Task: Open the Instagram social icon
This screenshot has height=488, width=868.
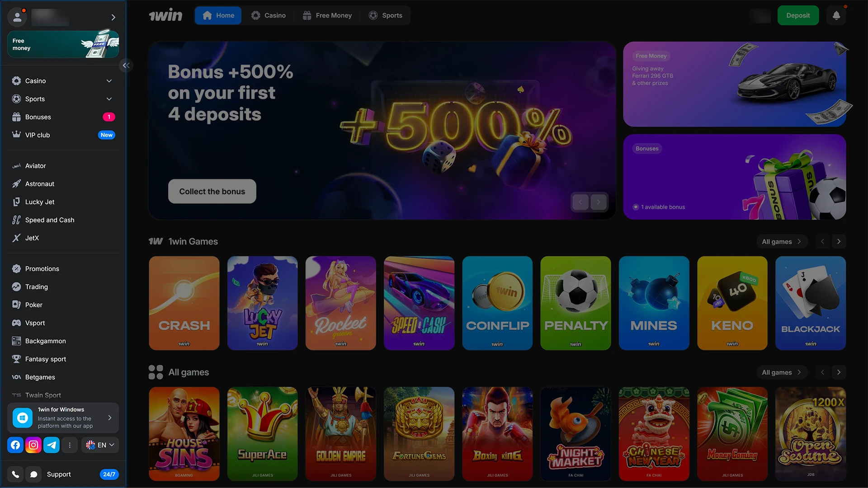Action: coord(33,445)
